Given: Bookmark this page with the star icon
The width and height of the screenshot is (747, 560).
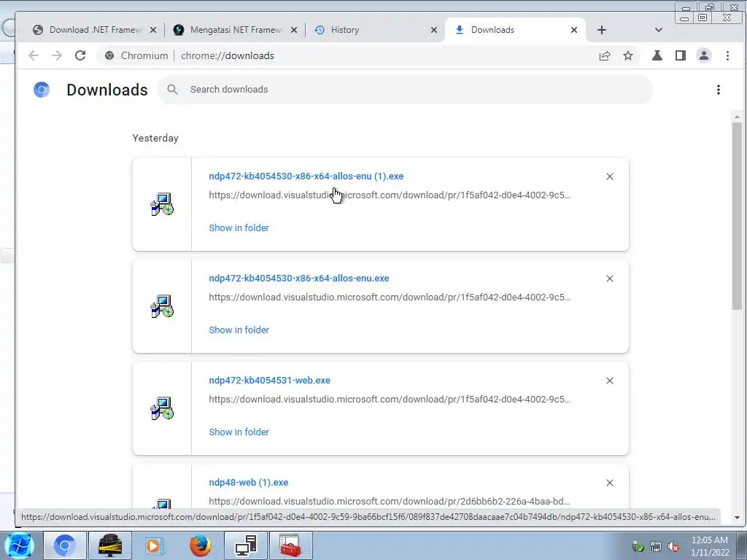Looking at the screenshot, I should [628, 55].
